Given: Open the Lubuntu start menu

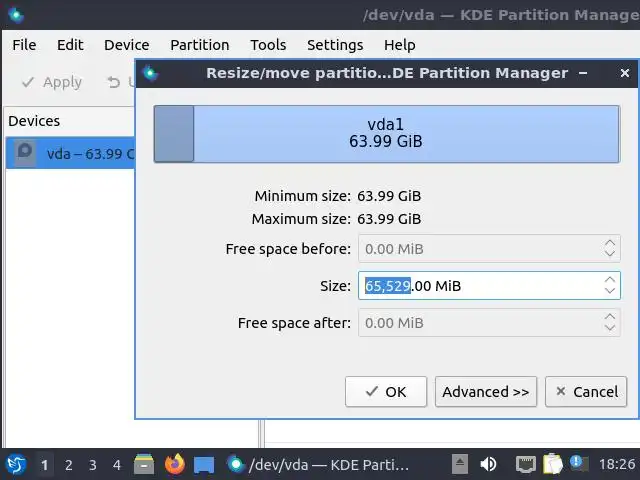Looking at the screenshot, I should [x=16, y=464].
